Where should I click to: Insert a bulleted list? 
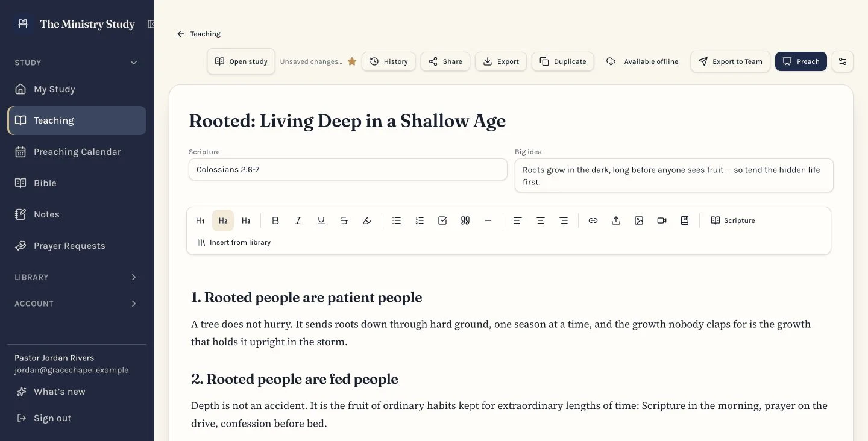tap(397, 220)
